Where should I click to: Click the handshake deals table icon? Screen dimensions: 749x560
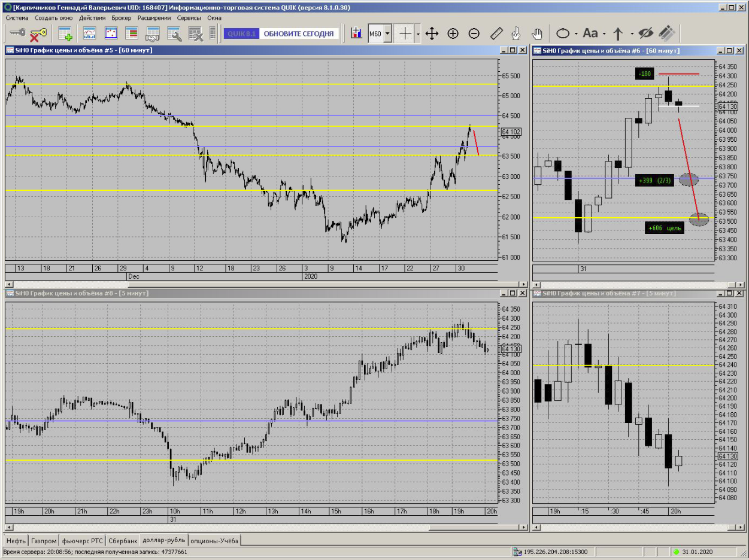pyautogui.click(x=153, y=34)
